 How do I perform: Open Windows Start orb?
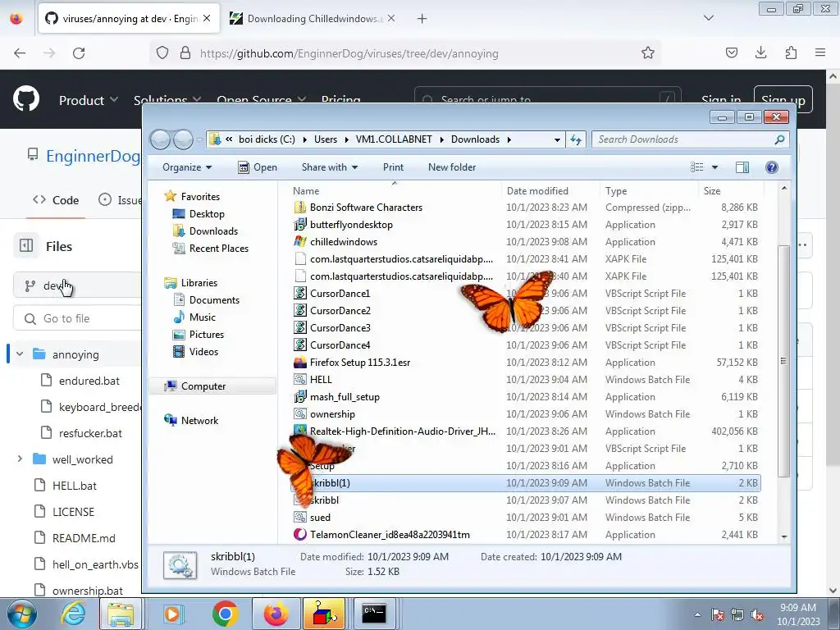(22, 614)
